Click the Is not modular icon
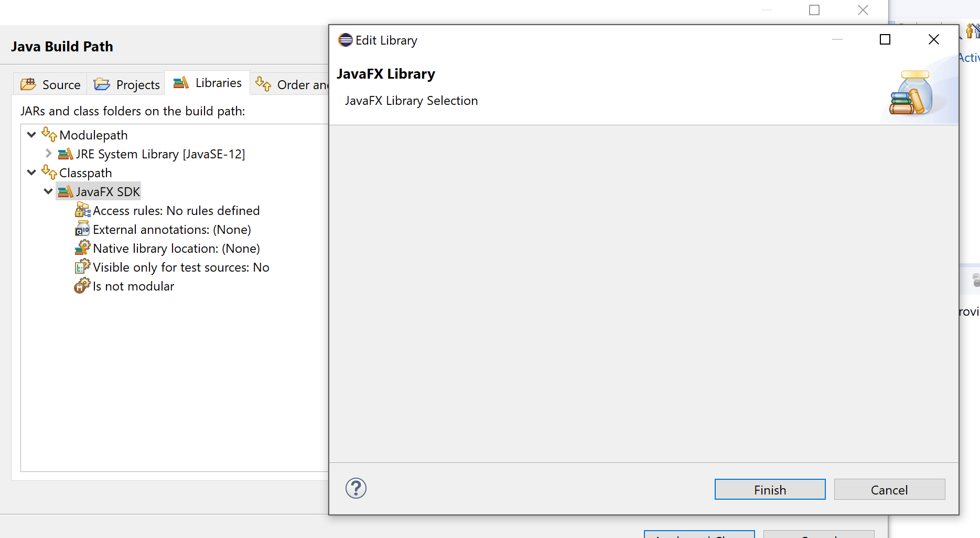Screen dimensions: 980x538 (x=82, y=285)
